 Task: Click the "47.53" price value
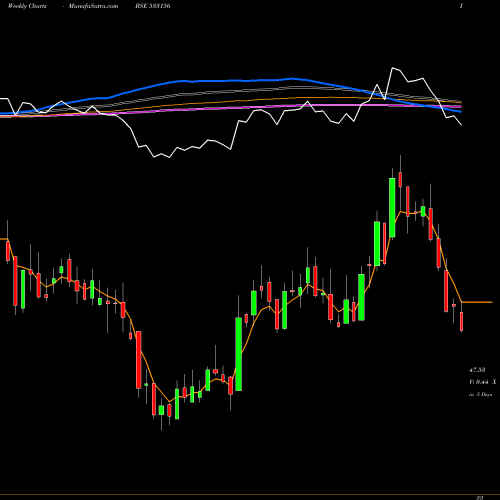coord(477,370)
